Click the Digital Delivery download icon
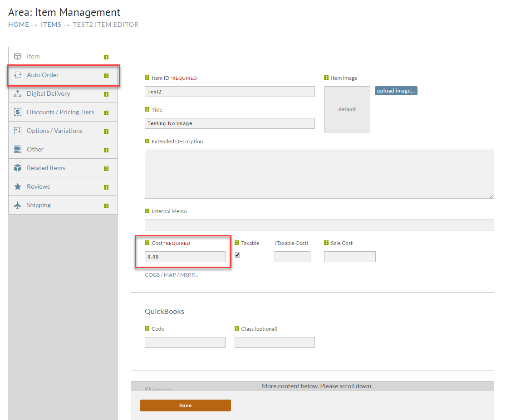This screenshot has width=511, height=420. click(x=18, y=93)
